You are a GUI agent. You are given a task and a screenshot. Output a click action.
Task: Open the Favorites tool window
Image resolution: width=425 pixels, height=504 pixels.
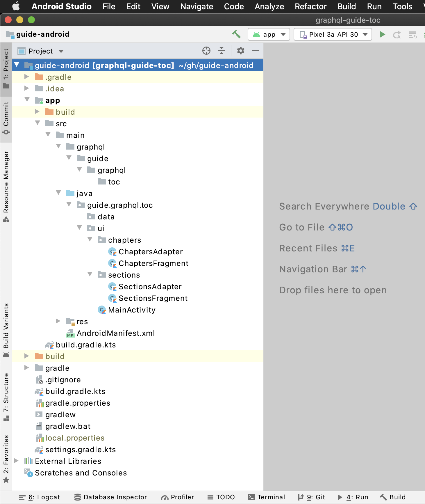point(6,459)
